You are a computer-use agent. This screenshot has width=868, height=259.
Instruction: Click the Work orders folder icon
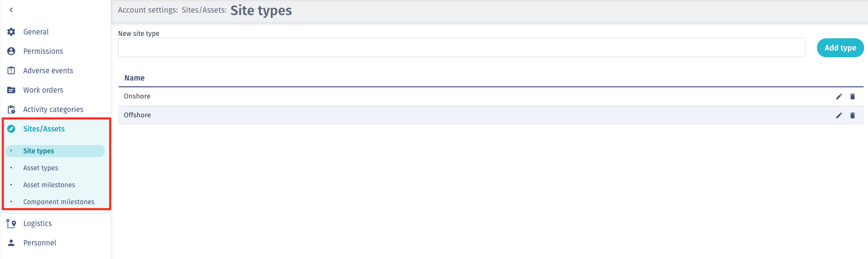tap(11, 90)
